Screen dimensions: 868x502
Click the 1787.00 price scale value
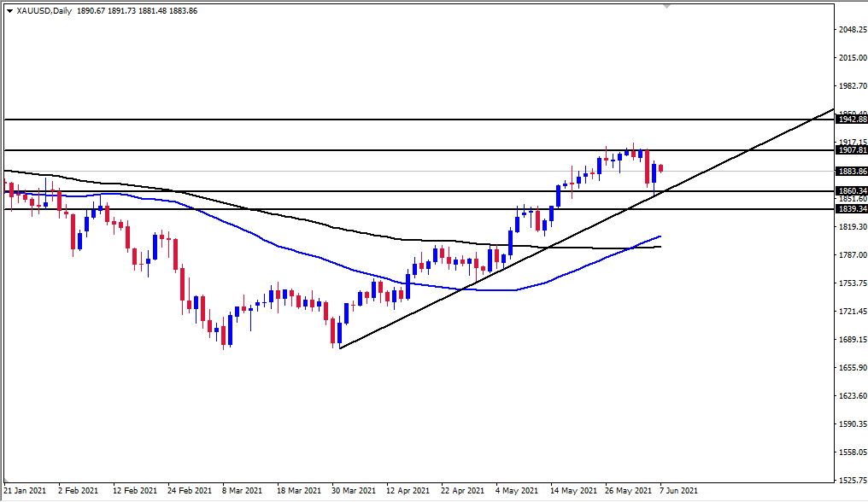(853, 255)
